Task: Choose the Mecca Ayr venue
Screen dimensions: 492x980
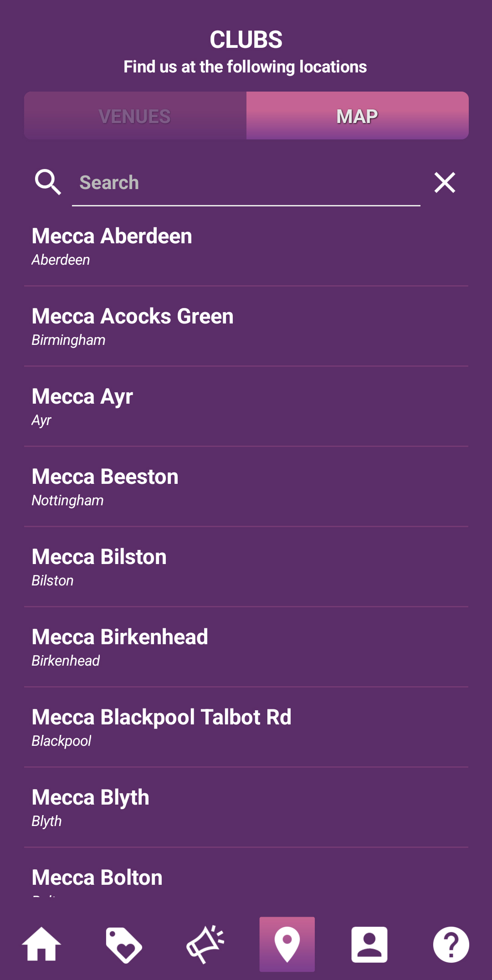Action: coord(246,407)
